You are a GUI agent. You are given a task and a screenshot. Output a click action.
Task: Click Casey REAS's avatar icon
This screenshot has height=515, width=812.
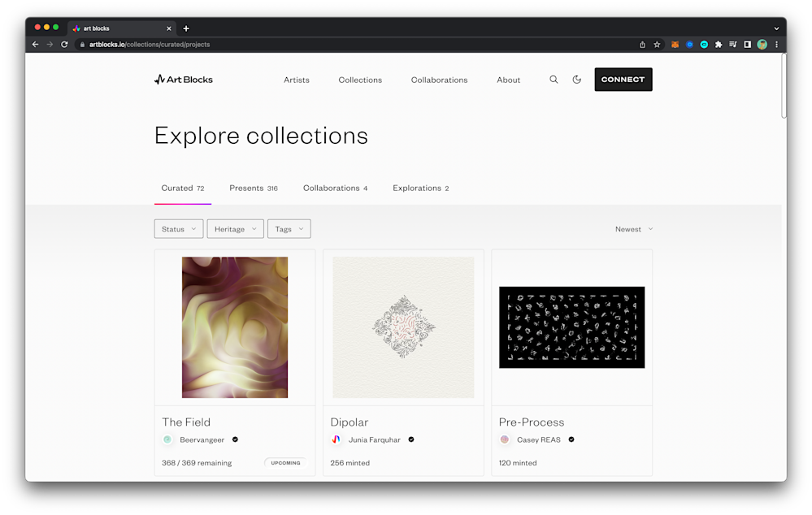point(505,439)
